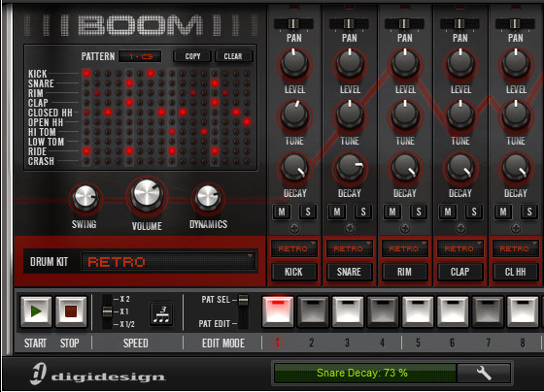Solo the Kick channel
This screenshot has height=392, width=544.
pyautogui.click(x=308, y=212)
